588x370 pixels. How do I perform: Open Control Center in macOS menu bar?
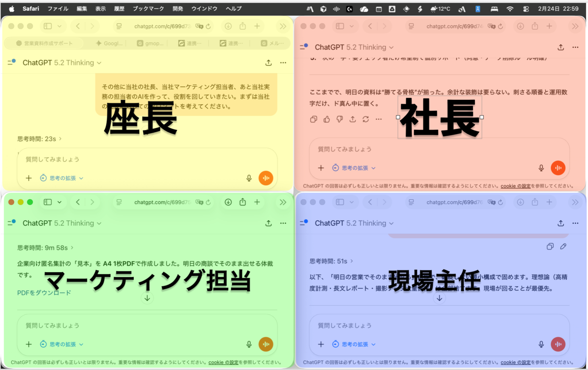pos(526,9)
